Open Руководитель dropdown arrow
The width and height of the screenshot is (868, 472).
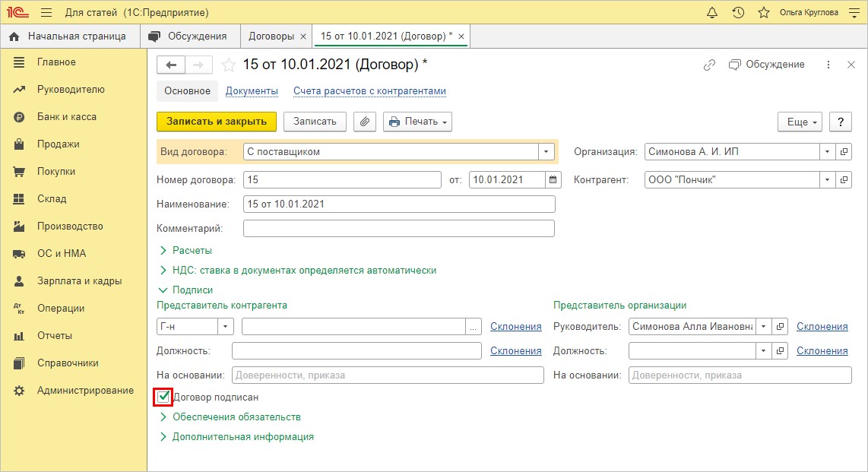coord(763,327)
